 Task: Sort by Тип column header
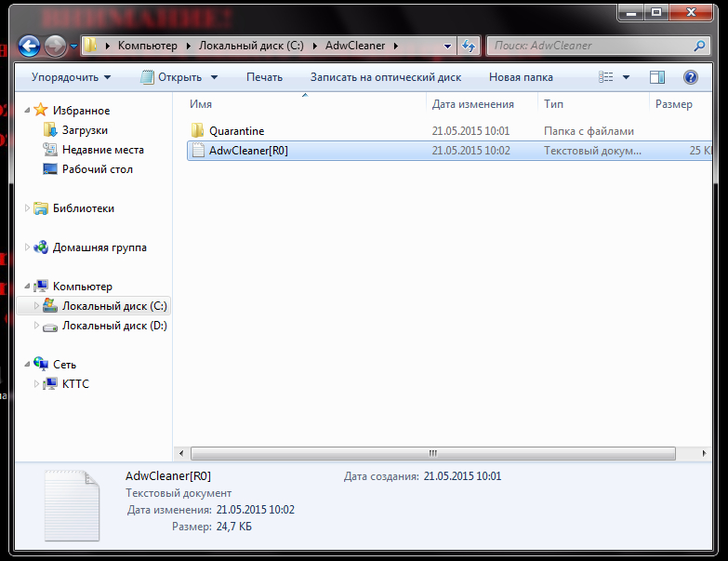click(553, 104)
